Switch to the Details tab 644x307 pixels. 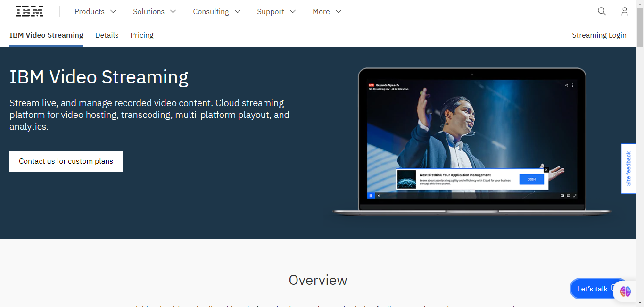tap(107, 35)
